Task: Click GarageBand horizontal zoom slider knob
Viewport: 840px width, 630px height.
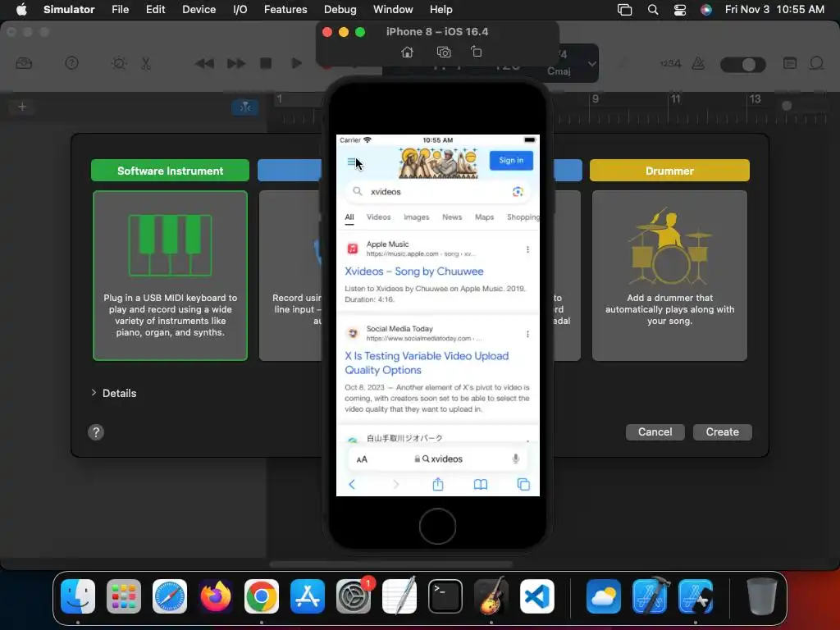Action: (x=787, y=106)
